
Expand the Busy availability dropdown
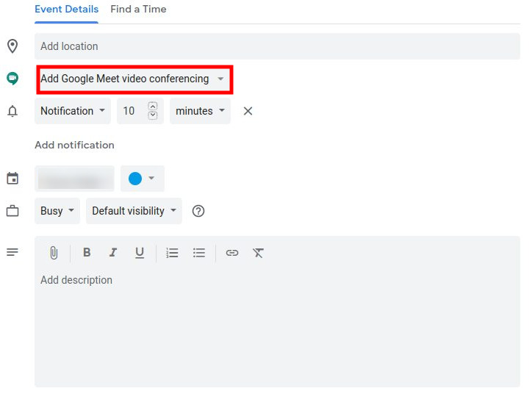[x=57, y=211]
